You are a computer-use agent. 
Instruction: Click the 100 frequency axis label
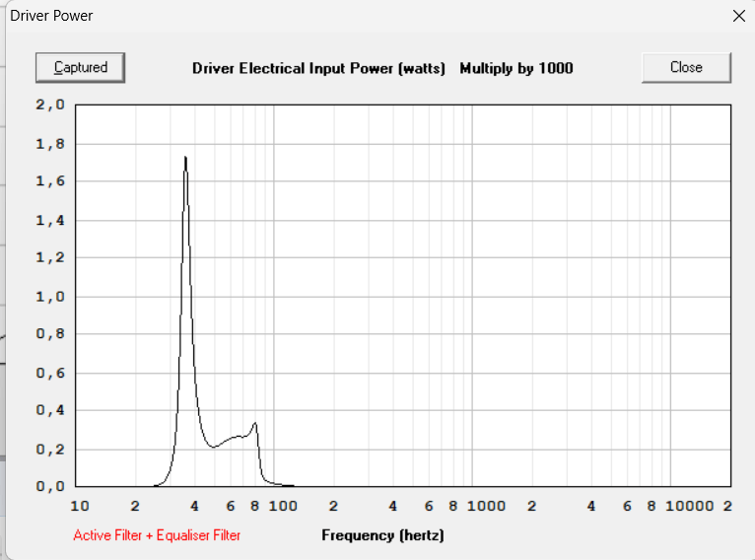pyautogui.click(x=283, y=506)
